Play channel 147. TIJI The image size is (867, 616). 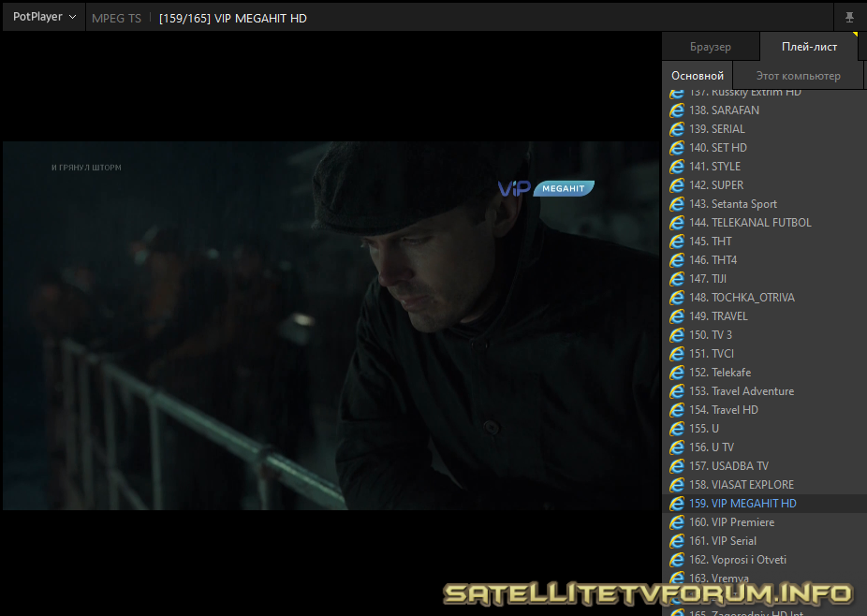click(x=764, y=279)
